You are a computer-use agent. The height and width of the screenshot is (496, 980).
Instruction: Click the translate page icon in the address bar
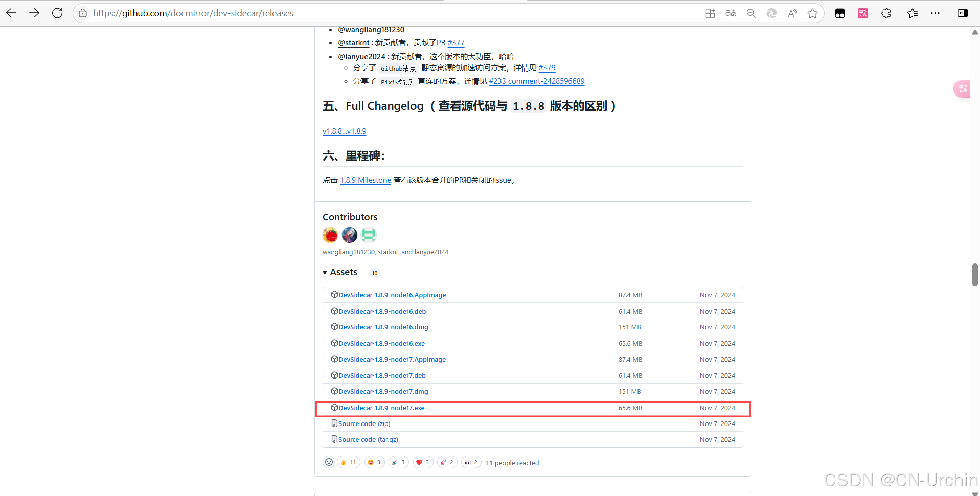click(731, 13)
